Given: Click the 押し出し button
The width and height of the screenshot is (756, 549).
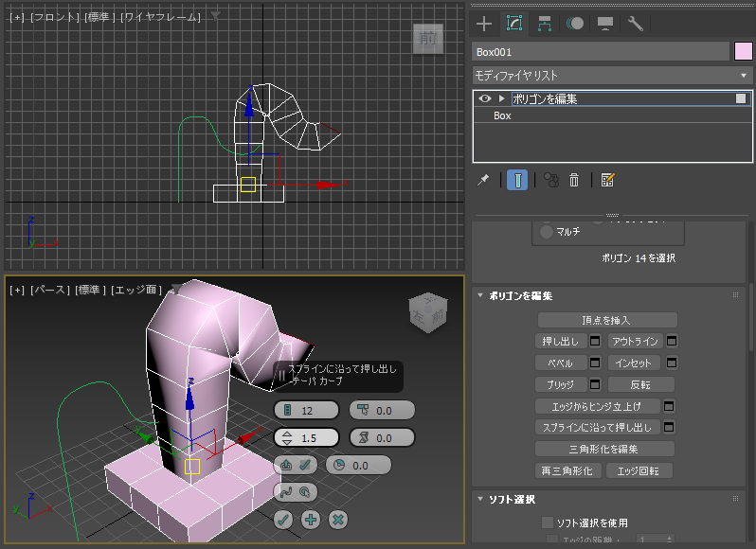Looking at the screenshot, I should [x=561, y=342].
